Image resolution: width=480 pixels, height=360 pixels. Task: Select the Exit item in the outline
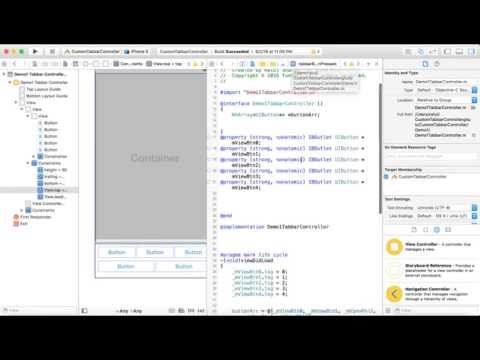(x=20, y=223)
